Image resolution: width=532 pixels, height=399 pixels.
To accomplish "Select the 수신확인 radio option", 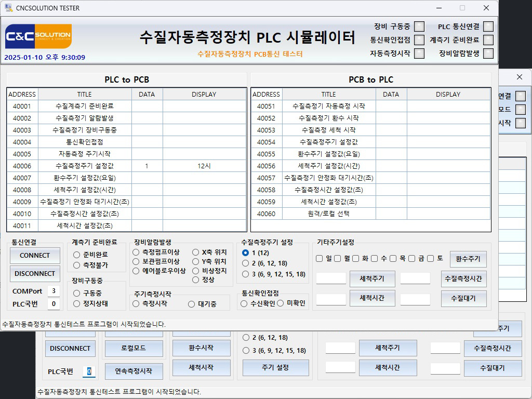I will (244, 303).
